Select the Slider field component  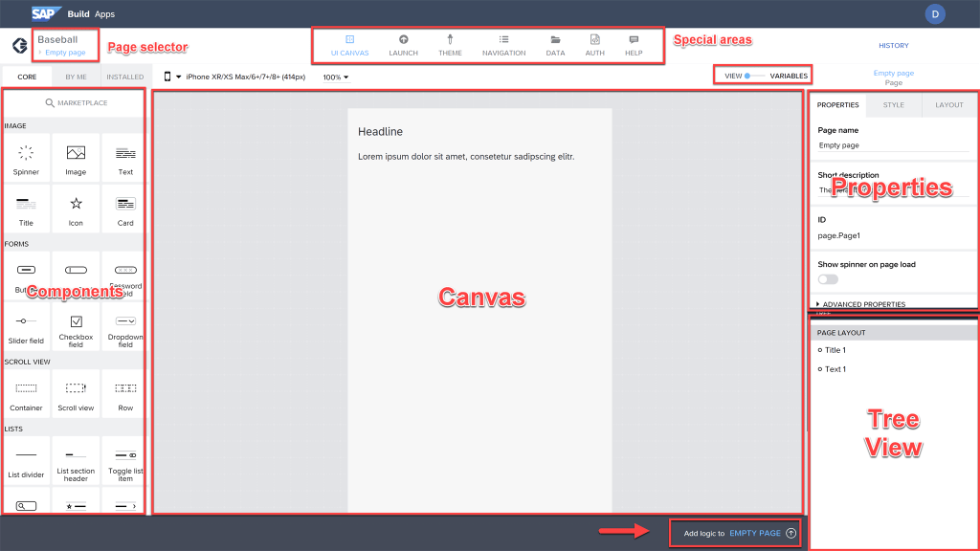(26, 322)
